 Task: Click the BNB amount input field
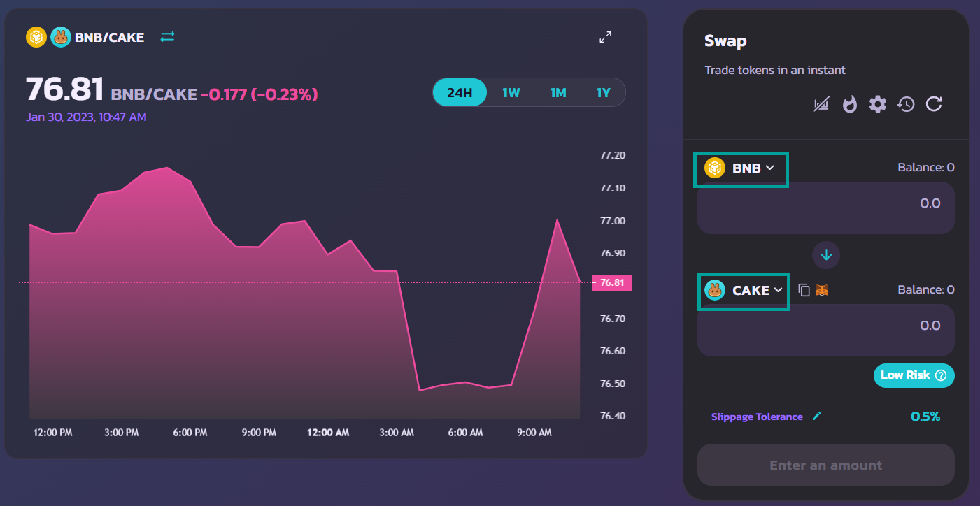coord(825,208)
